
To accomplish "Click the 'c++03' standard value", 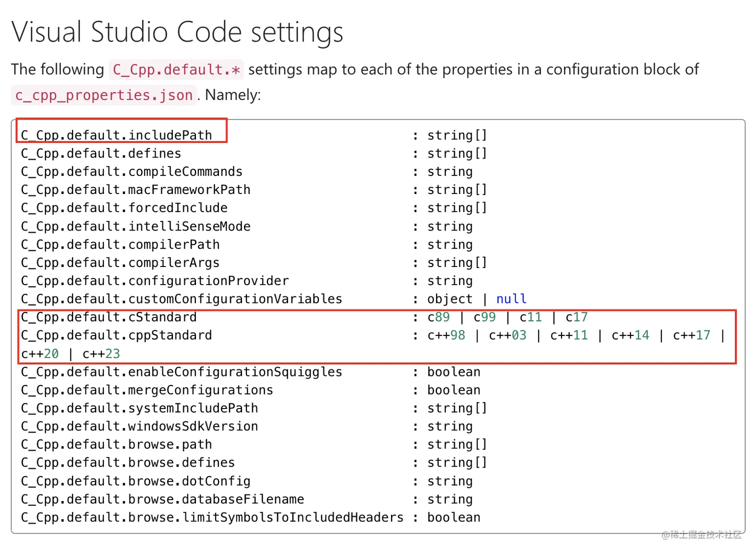I will (508, 335).
